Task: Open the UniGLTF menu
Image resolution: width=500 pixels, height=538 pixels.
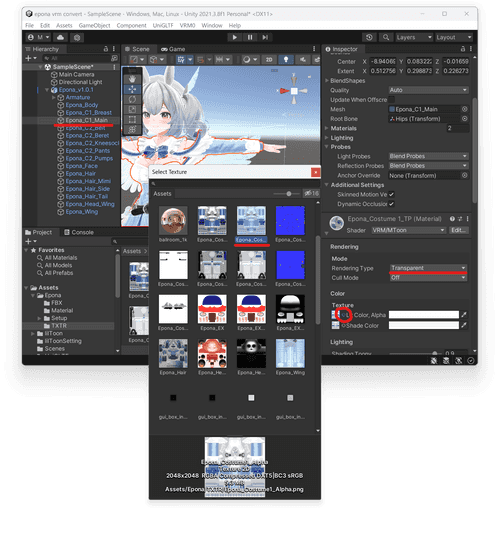Action: pyautogui.click(x=163, y=25)
